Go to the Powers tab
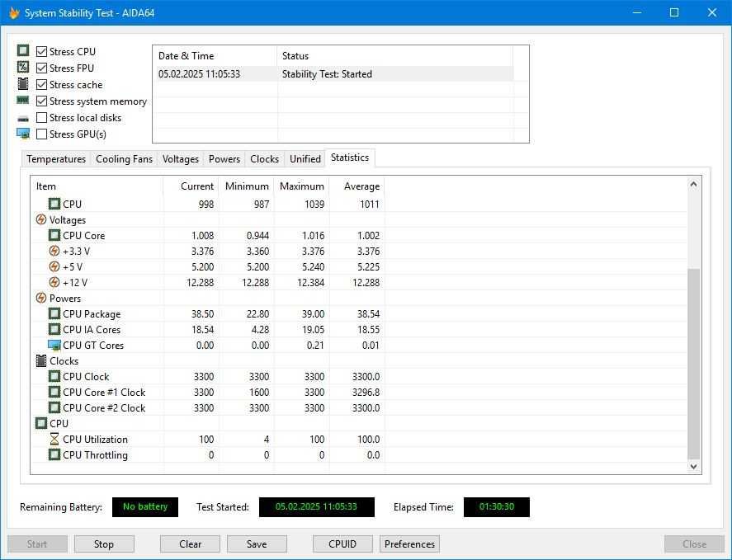Image resolution: width=732 pixels, height=560 pixels. (224, 159)
